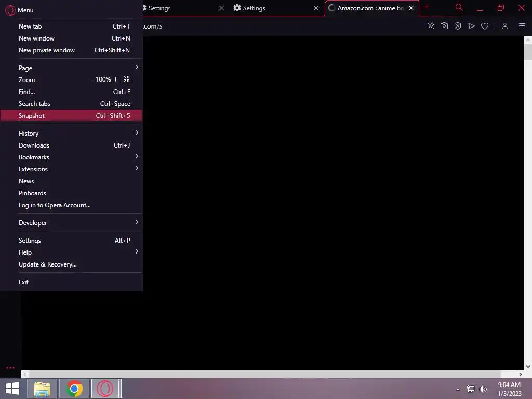The image size is (532, 399).
Task: Click the vertical scrollbar thumb
Action: tap(528, 51)
